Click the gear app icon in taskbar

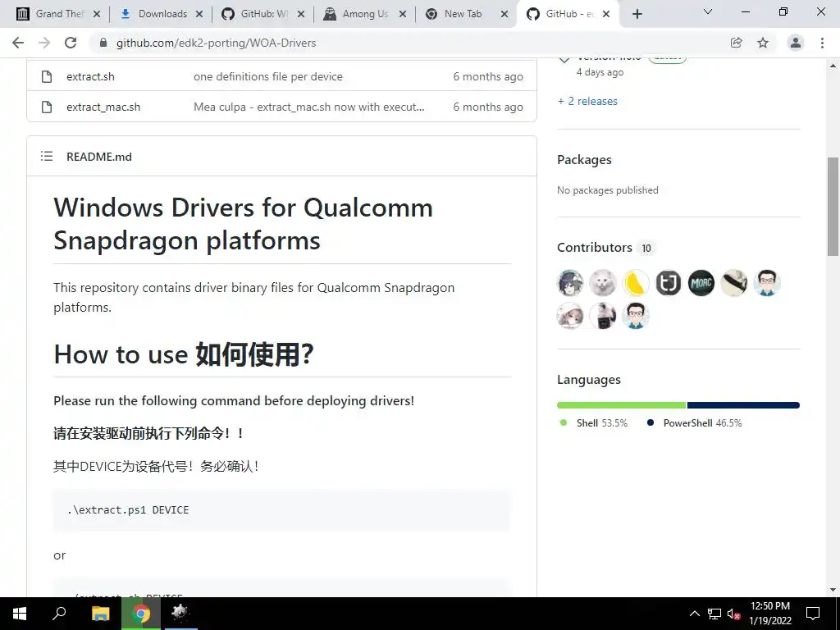click(x=180, y=614)
